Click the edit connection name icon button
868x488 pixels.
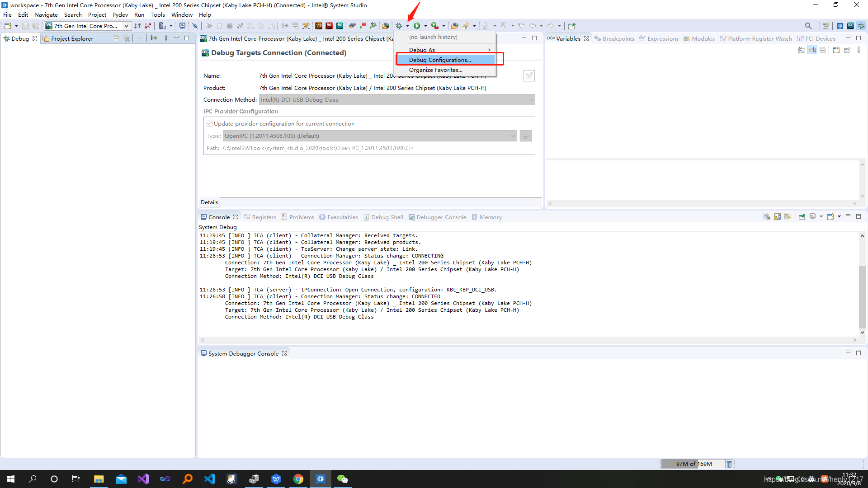[x=528, y=75]
